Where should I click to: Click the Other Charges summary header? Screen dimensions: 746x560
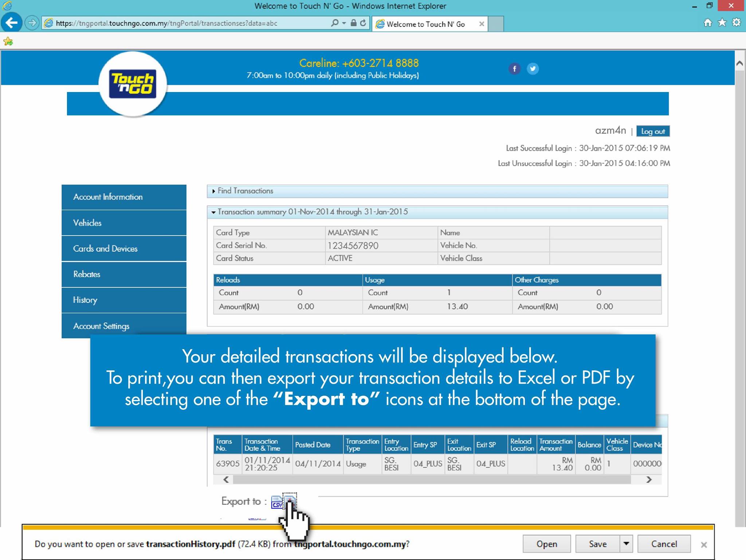pyautogui.click(x=587, y=280)
